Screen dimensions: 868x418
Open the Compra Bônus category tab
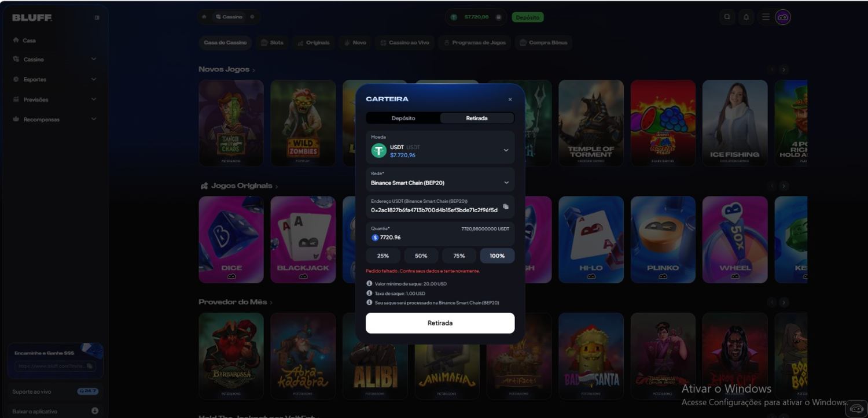[543, 43]
